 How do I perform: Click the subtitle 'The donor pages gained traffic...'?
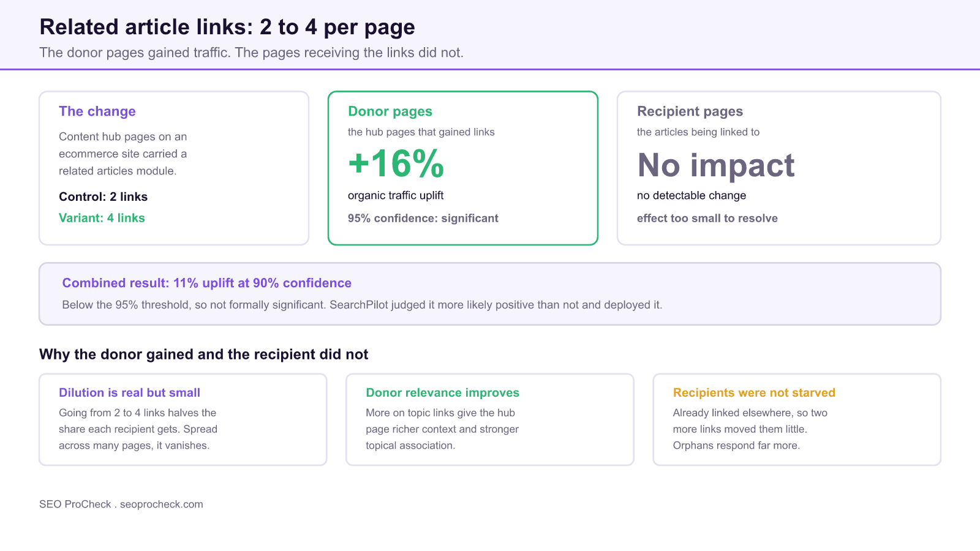[x=251, y=53]
